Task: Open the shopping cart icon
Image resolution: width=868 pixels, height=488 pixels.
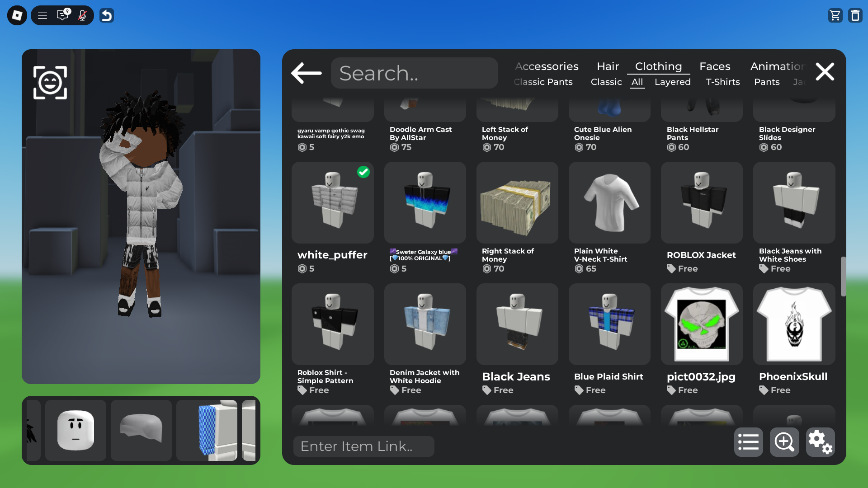Action: 835,15
